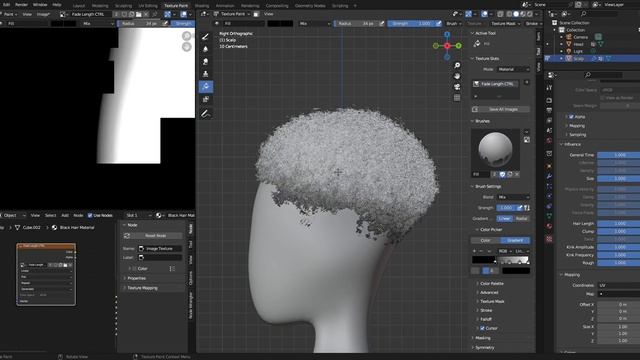Click the Kink Amplitude slider
The height and width of the screenshot is (360, 640).
619,247
